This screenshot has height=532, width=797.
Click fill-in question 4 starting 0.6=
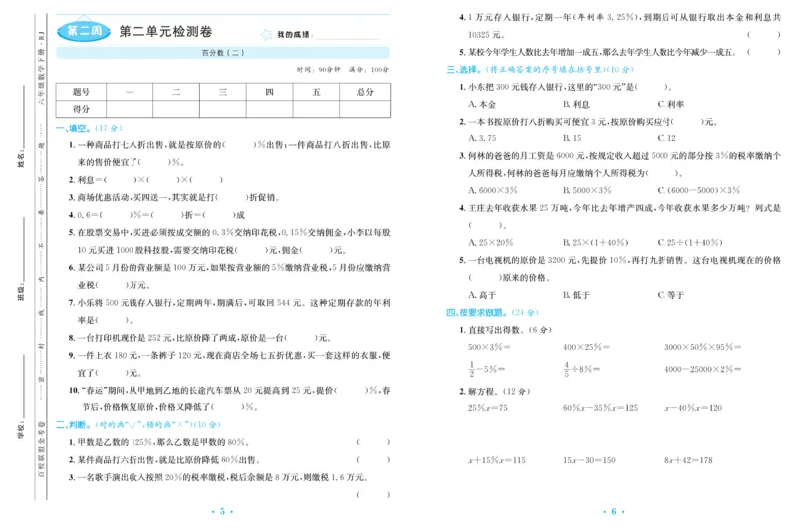(156, 215)
